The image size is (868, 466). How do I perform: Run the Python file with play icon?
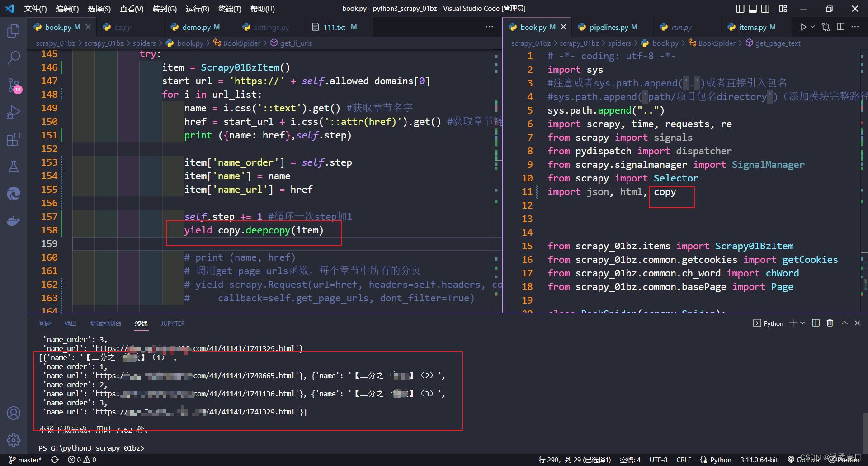click(803, 27)
